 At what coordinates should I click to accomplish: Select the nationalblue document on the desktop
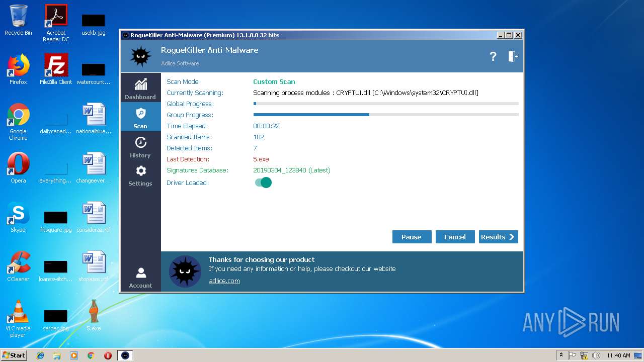click(94, 119)
